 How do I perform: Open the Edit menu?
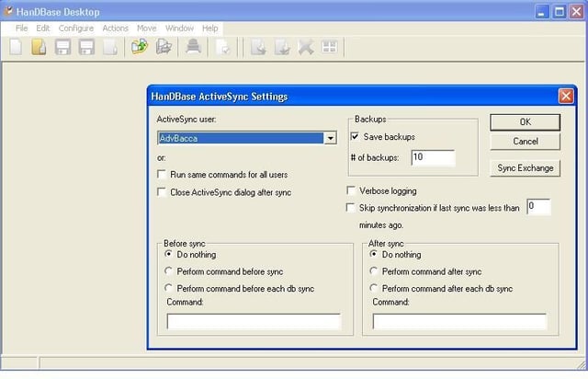[43, 29]
